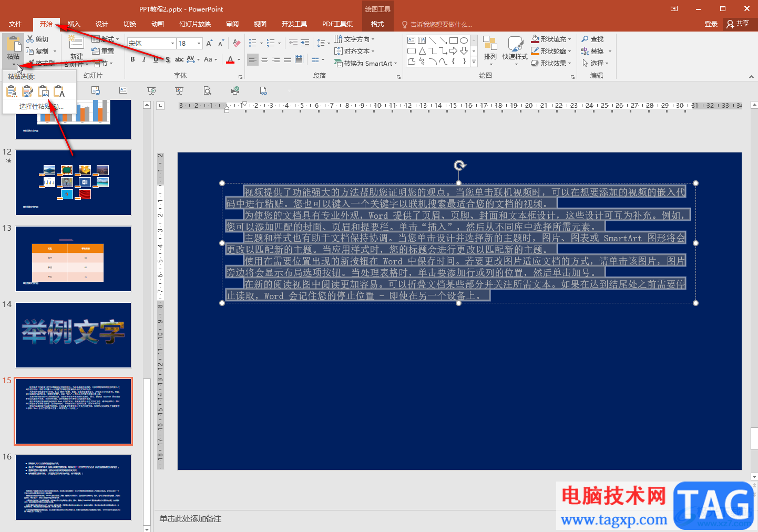Choose the Paste as Picture option icon
The width and height of the screenshot is (758, 532).
tap(44, 91)
